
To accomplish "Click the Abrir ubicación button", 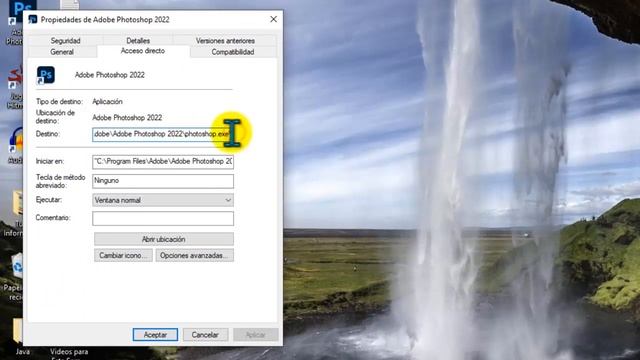I will (164, 239).
